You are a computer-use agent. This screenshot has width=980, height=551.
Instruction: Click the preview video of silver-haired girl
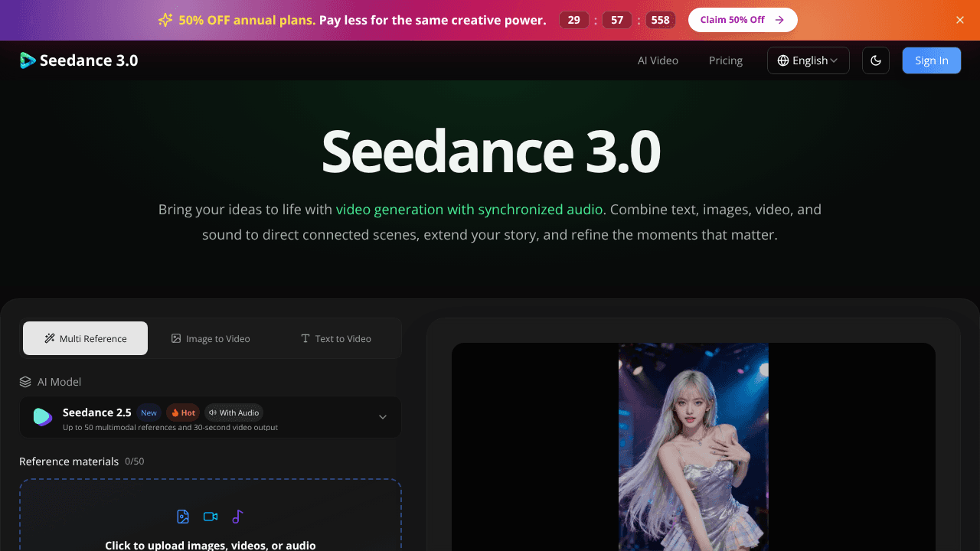(x=694, y=447)
